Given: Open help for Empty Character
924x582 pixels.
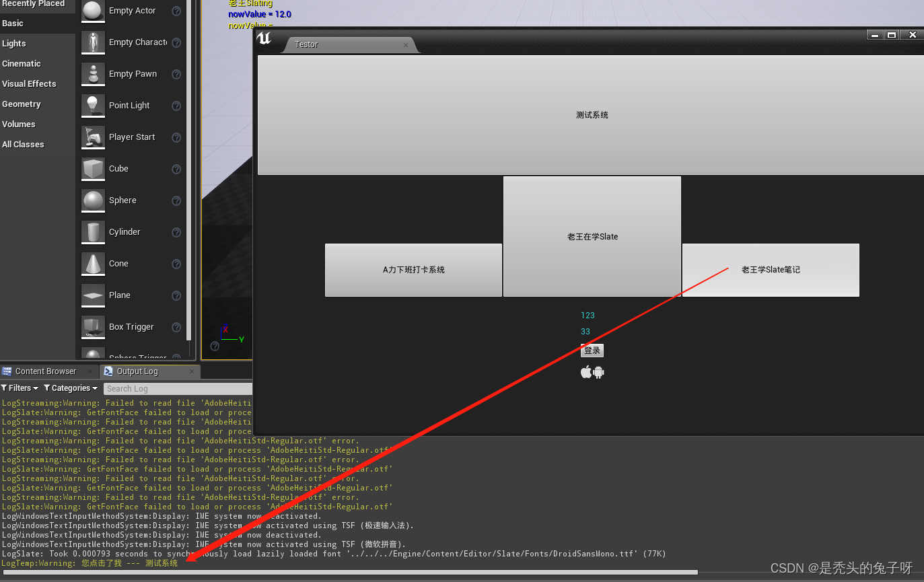Looking at the screenshot, I should click(x=176, y=42).
